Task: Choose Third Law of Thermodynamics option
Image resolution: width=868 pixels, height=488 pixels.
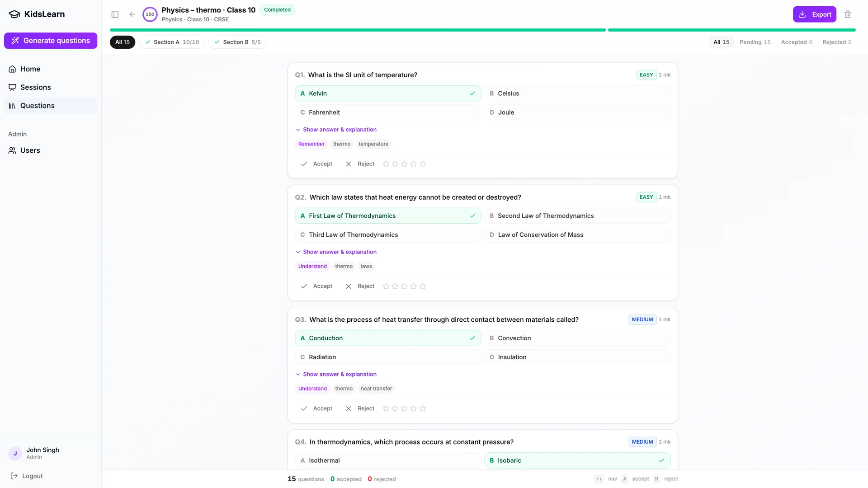Action: [x=388, y=235]
